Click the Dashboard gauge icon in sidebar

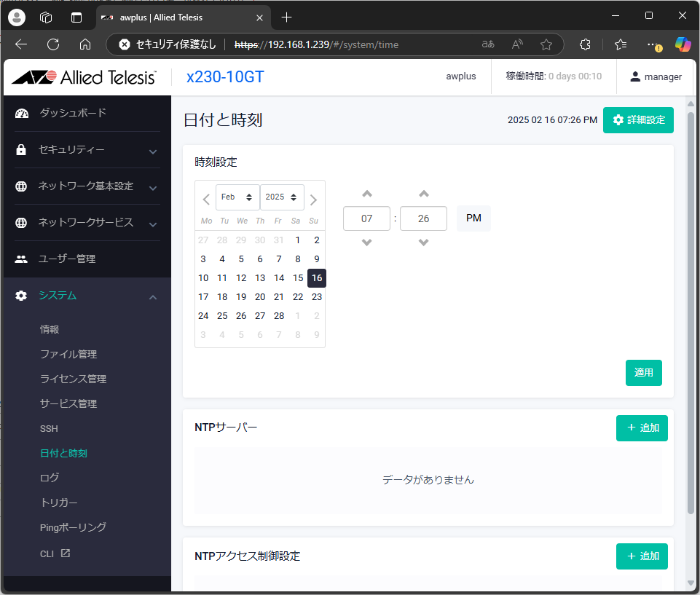coord(21,113)
